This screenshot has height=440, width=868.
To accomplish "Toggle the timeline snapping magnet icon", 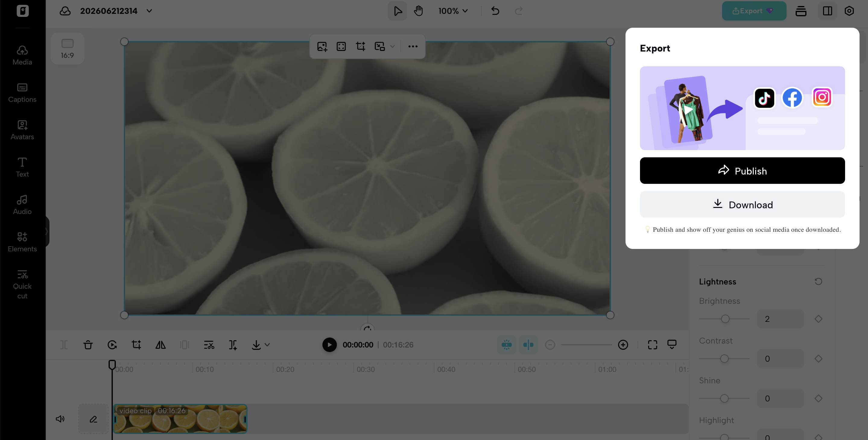I will pyautogui.click(x=506, y=345).
